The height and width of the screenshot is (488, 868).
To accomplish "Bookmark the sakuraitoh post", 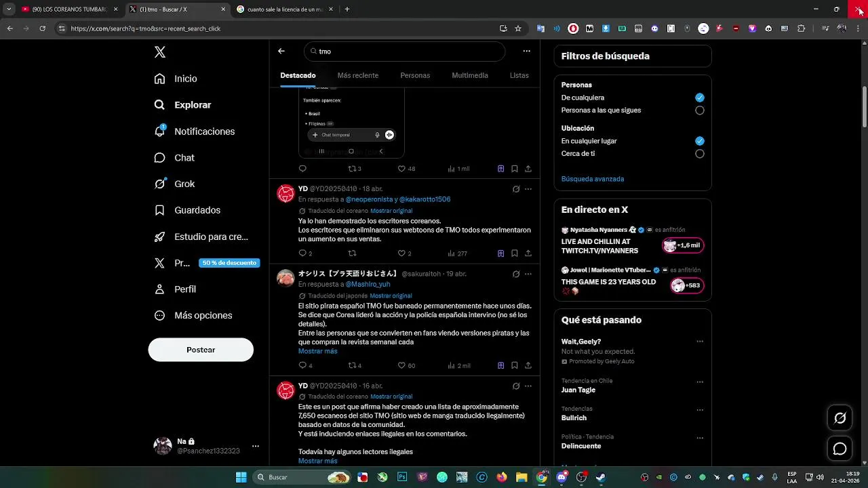I will click(x=514, y=365).
